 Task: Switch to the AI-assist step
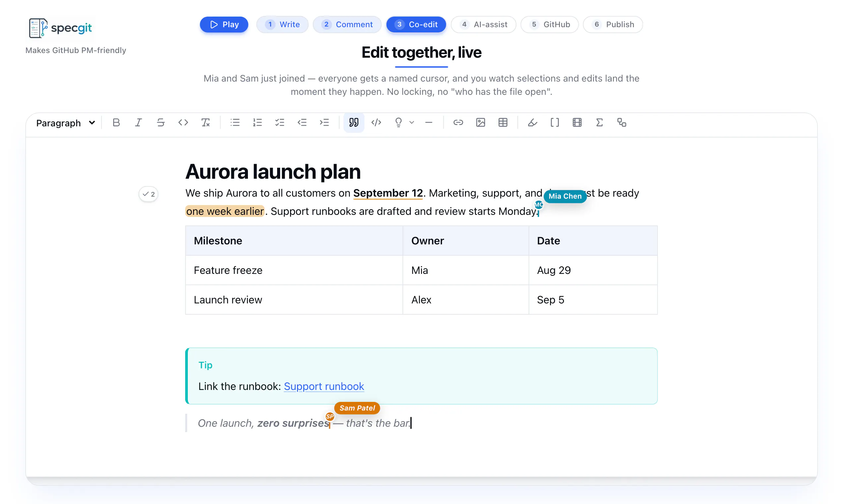[483, 25]
